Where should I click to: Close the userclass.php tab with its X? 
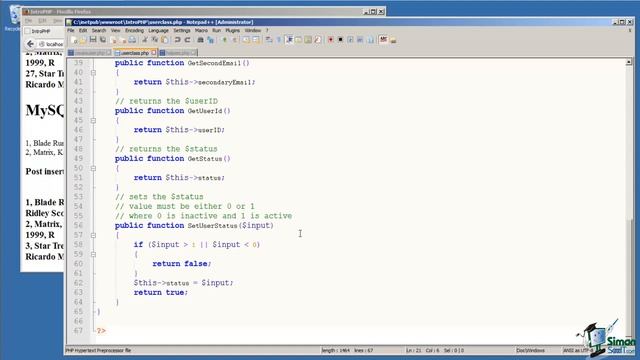point(154,53)
